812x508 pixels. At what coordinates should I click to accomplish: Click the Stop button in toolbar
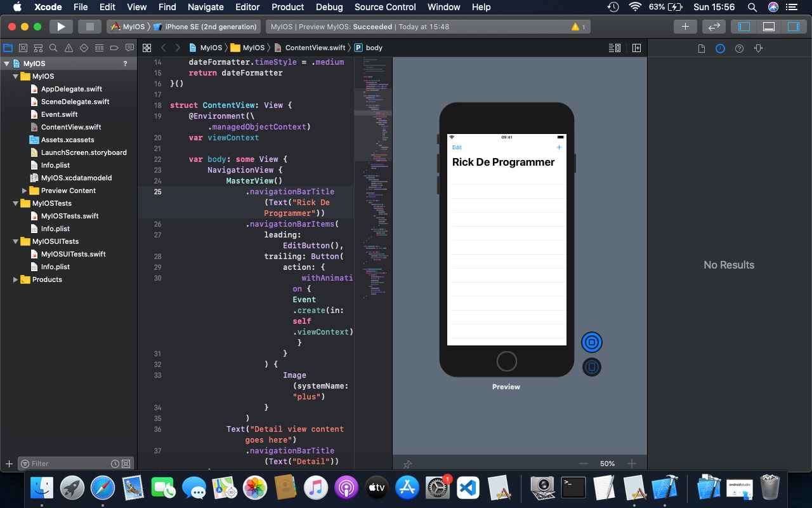pyautogui.click(x=89, y=27)
